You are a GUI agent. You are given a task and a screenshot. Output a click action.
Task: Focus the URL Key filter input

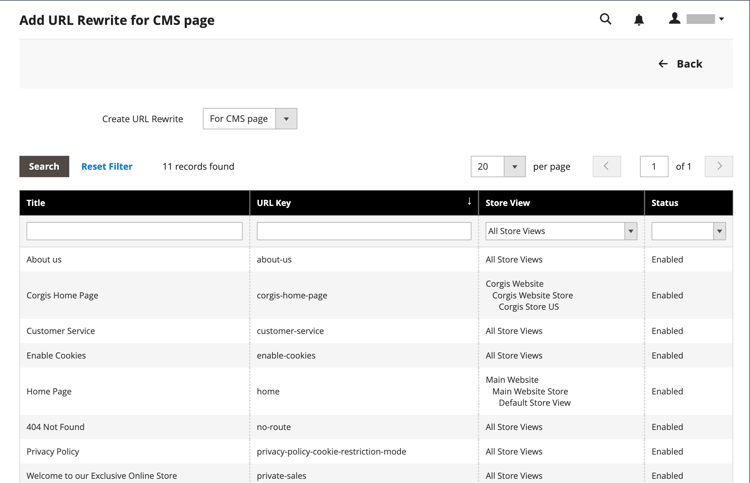click(x=364, y=231)
